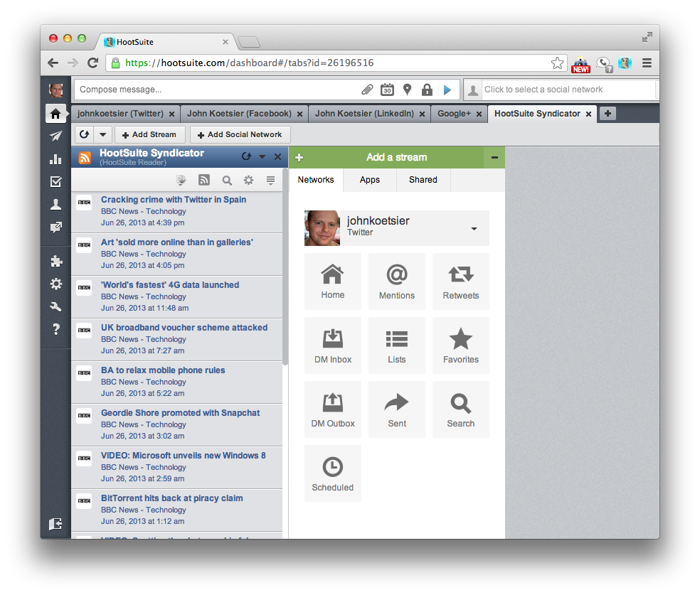The height and width of the screenshot is (595, 700).
Task: Open the refresh interval dropdown arrow
Action: [102, 134]
